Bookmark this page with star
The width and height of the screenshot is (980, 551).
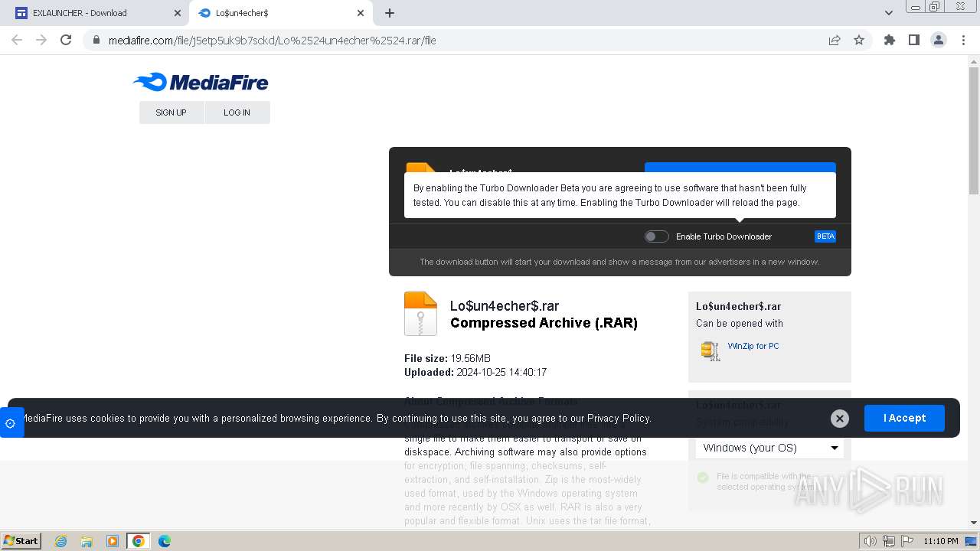click(x=859, y=40)
